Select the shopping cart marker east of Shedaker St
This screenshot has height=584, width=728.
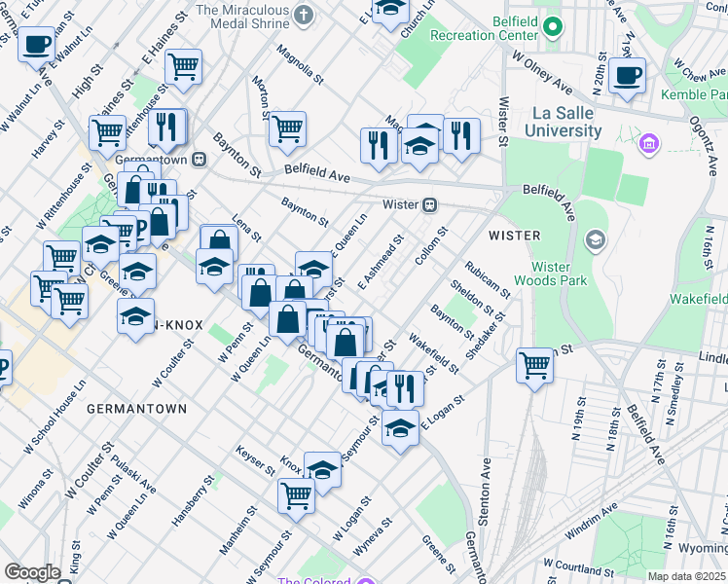pyautogui.click(x=534, y=367)
